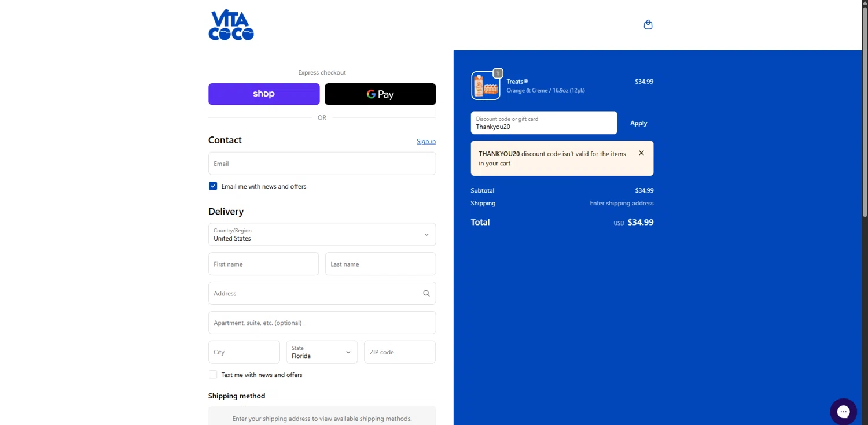Screen dimensions: 868x425
Task: Pay with Shop Pay express checkout
Action: [x=264, y=94]
